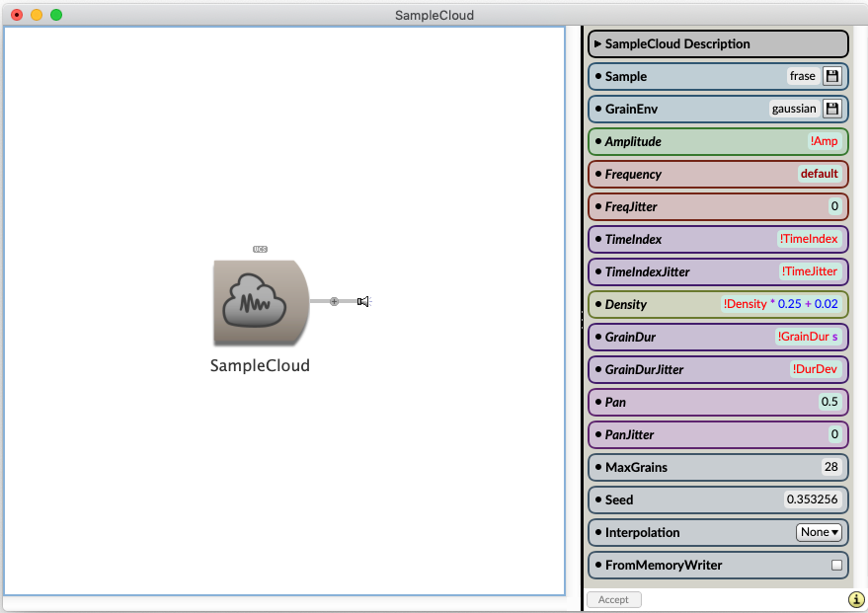Open the file browser icon for GrainEnv
Screen dimensions: 868x613
[831, 109]
